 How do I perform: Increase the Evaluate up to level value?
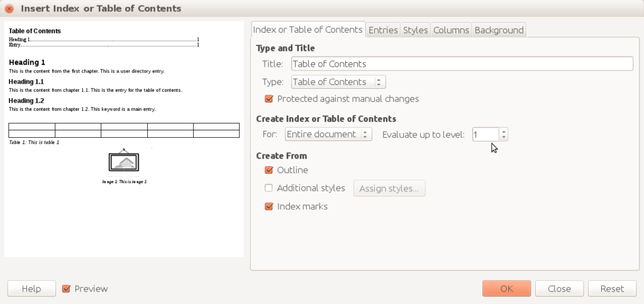pyautogui.click(x=504, y=131)
